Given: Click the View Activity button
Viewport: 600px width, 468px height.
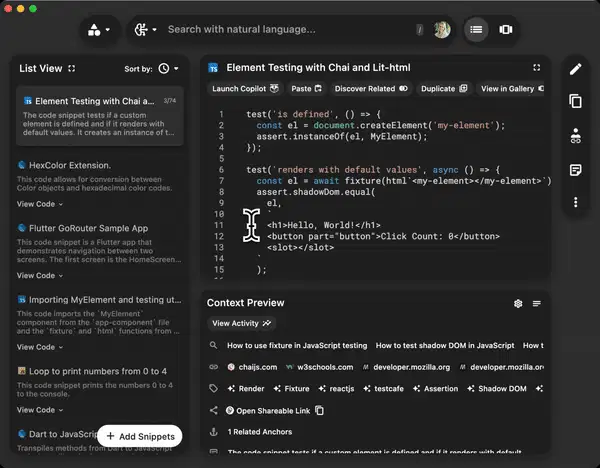Looking at the screenshot, I should tap(241, 323).
